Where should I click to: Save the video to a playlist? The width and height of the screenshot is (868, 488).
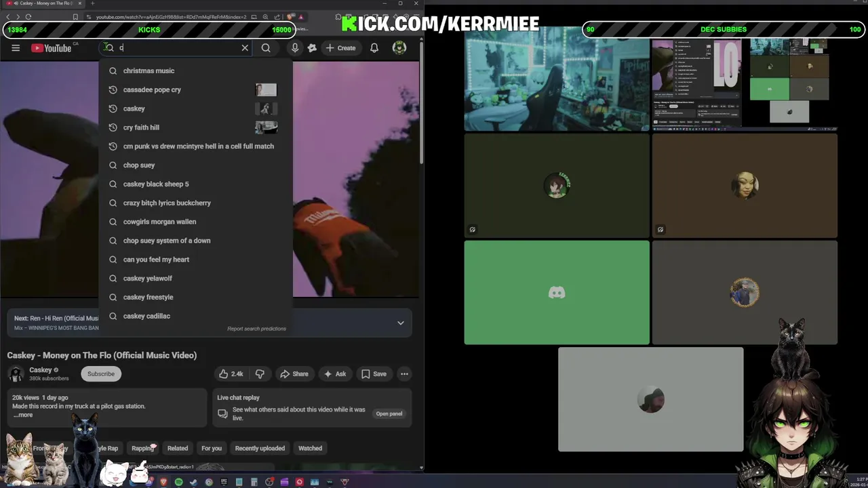click(x=374, y=373)
